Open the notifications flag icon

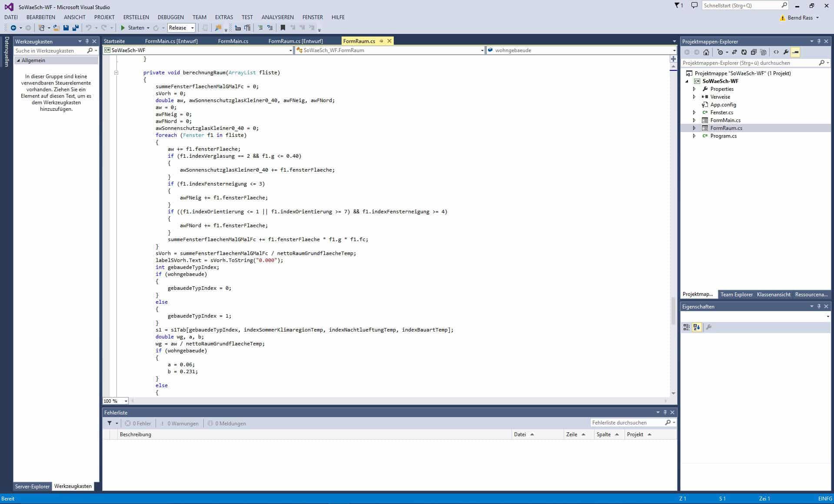point(678,5)
